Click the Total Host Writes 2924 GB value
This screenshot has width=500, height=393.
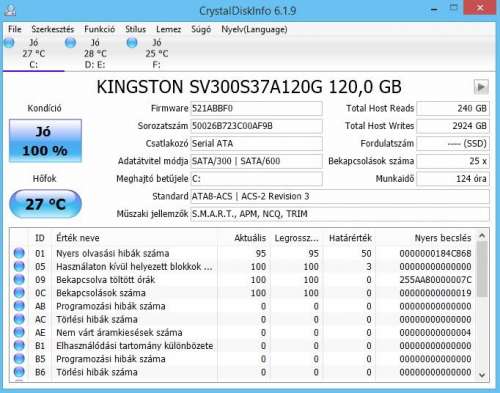(453, 126)
